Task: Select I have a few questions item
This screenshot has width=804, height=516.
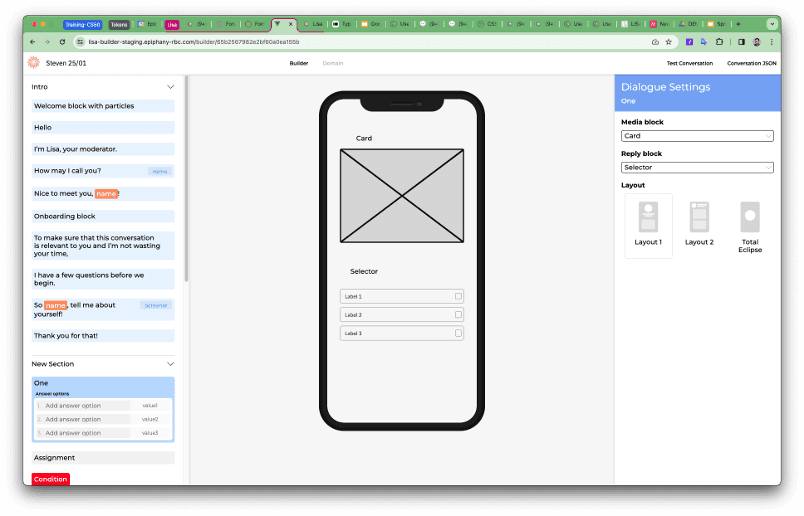Action: [103, 279]
